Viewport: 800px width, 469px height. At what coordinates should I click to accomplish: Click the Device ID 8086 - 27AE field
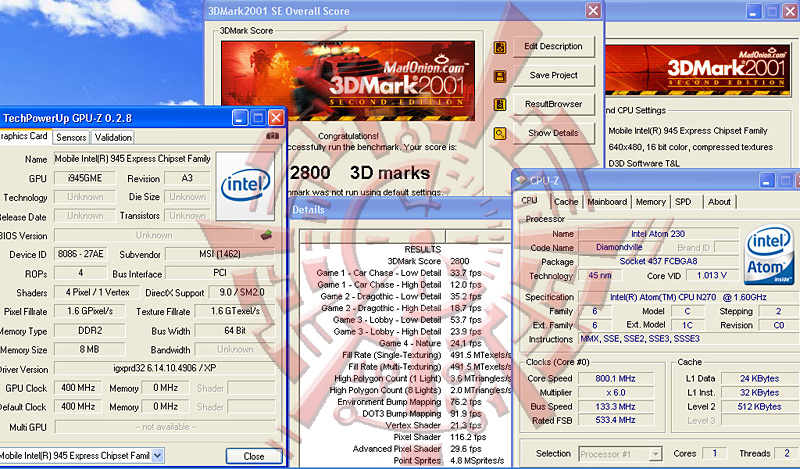(x=81, y=254)
